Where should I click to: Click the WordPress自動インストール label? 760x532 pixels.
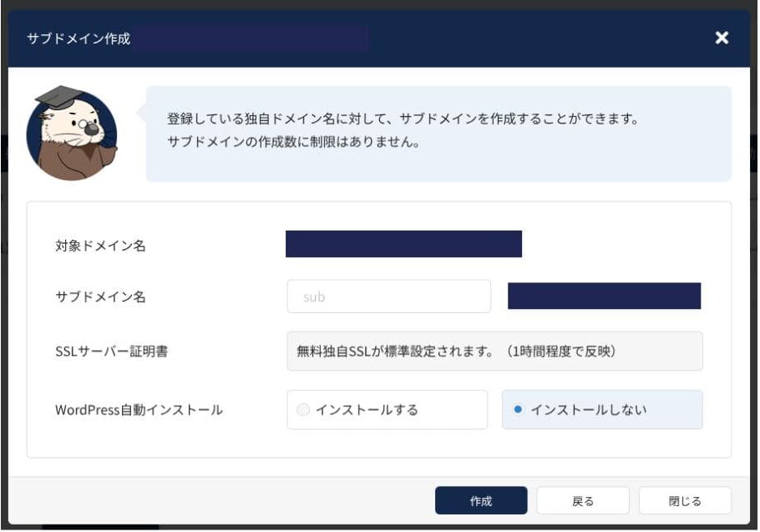tap(139, 410)
